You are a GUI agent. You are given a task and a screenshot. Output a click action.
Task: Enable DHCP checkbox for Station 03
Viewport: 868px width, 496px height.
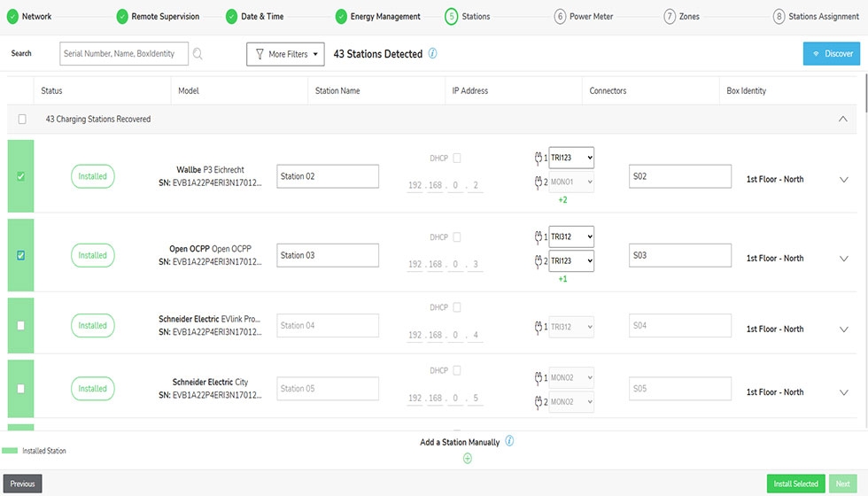(457, 237)
